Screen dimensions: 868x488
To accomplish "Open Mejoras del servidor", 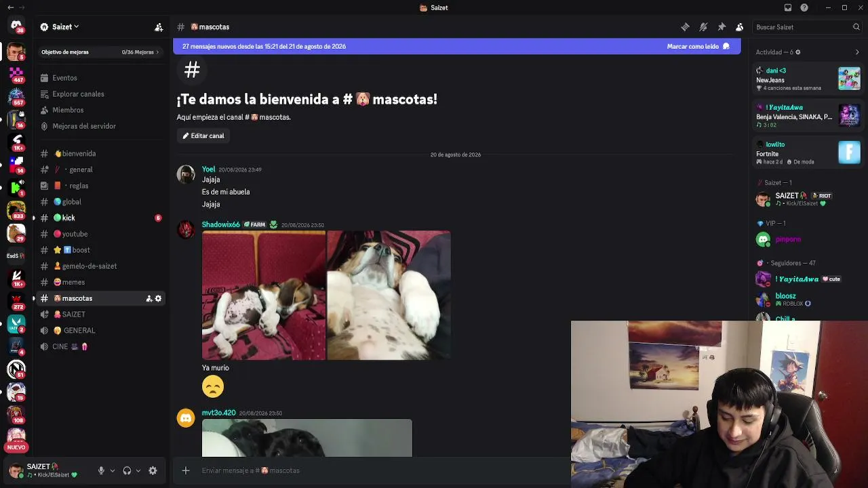I will point(100,126).
